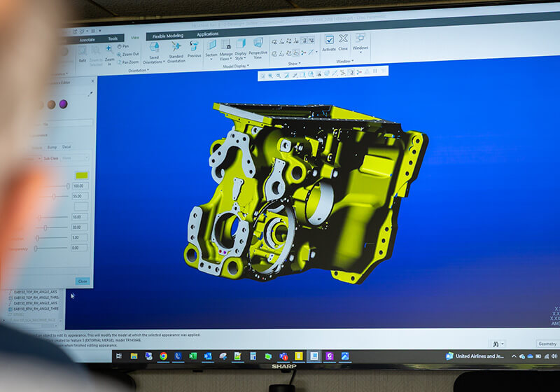Open Excel from taskbar

click(x=193, y=356)
